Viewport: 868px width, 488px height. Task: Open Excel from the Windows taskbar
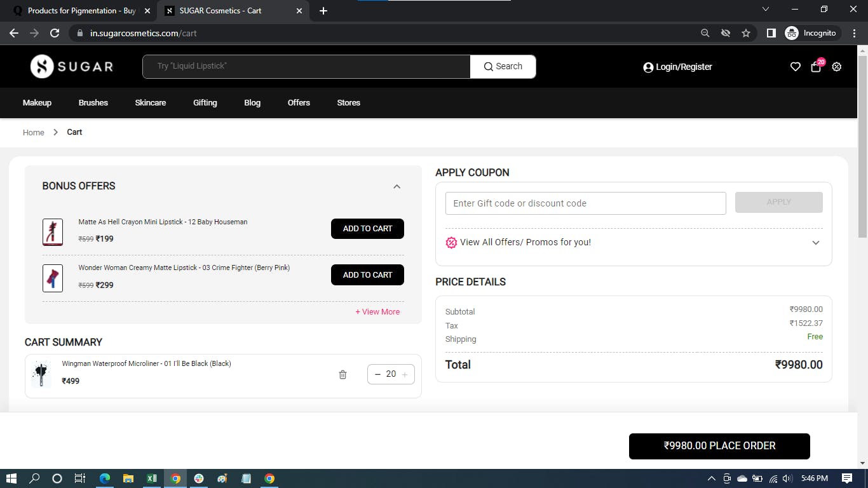pyautogui.click(x=152, y=478)
